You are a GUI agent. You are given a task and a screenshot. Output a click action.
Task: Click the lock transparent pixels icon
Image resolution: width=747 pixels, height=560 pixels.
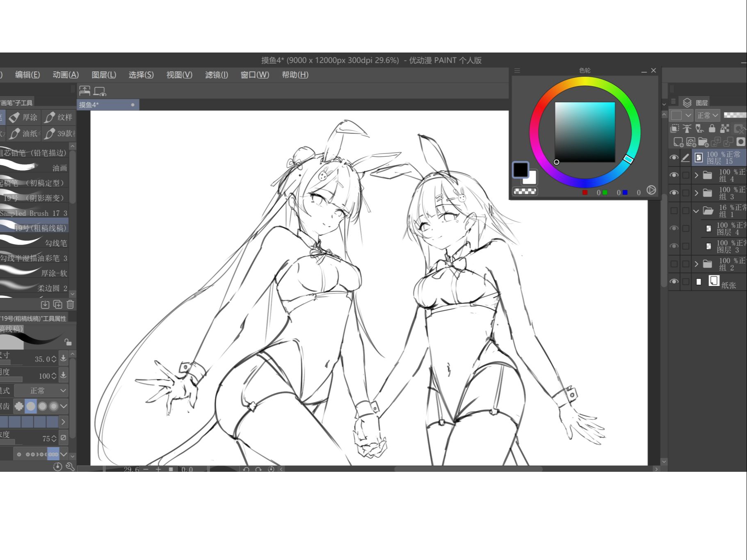click(725, 128)
